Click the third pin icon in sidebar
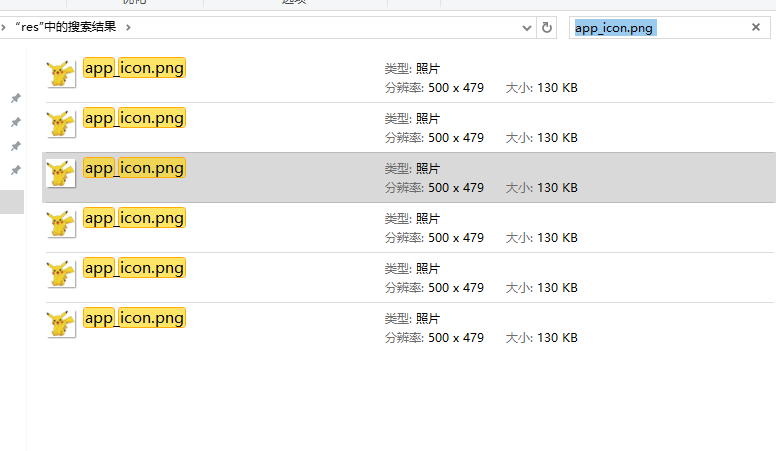Viewport: 776px width, 451px height. click(16, 146)
